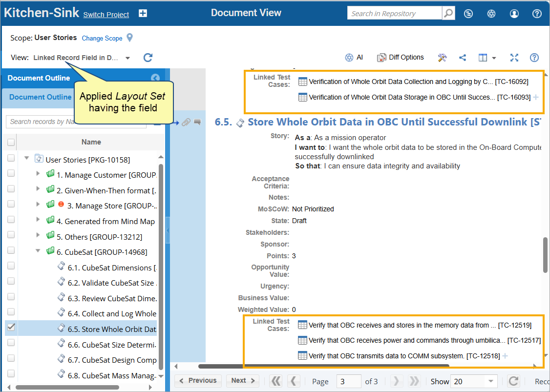Select the Document Outline tab
550x392 pixels.
40,97
